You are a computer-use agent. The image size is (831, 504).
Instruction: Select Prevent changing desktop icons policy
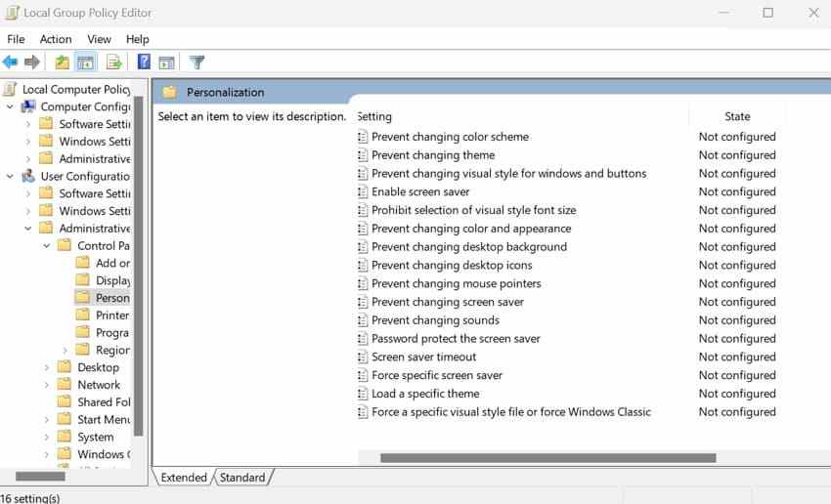(x=452, y=266)
